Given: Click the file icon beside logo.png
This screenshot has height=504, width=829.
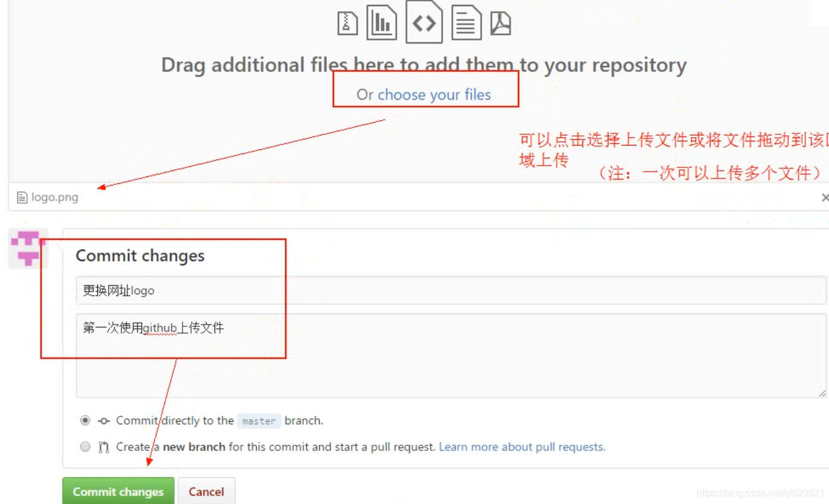Looking at the screenshot, I should pyautogui.click(x=22, y=198).
